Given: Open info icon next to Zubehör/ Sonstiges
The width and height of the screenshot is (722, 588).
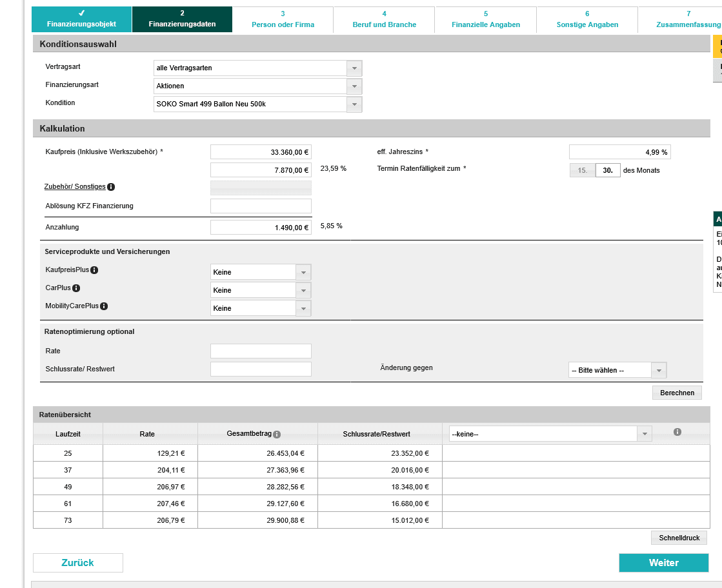Looking at the screenshot, I should tap(111, 187).
